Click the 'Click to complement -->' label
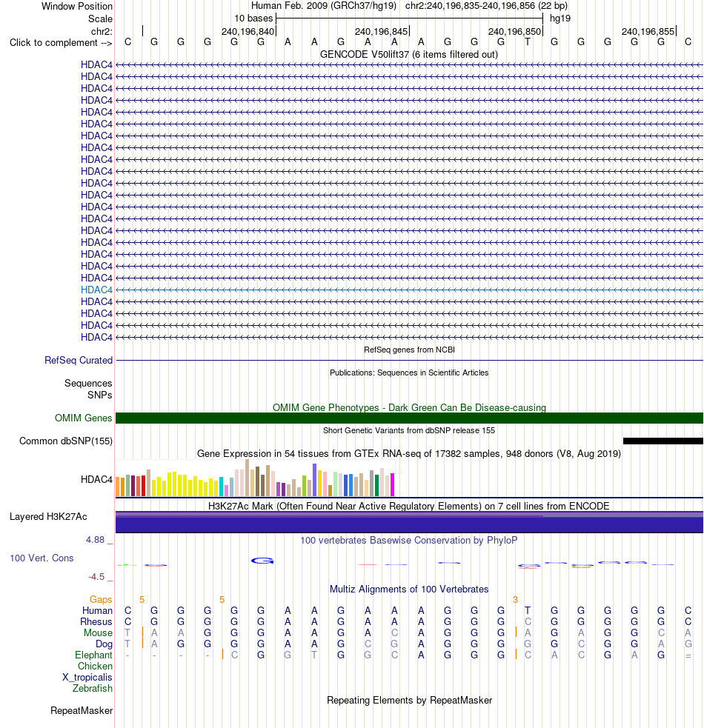Viewport: 704px width, 728px height. [61, 43]
